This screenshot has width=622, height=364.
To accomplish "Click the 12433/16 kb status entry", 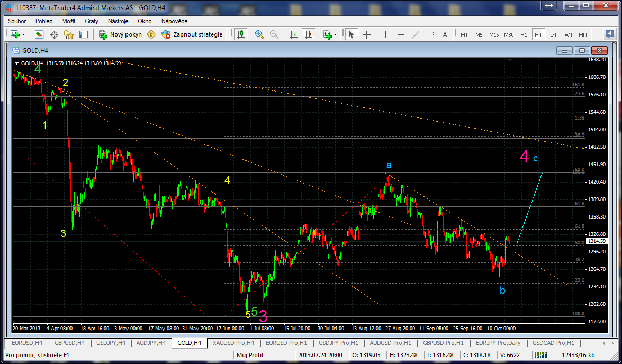I will (x=578, y=355).
